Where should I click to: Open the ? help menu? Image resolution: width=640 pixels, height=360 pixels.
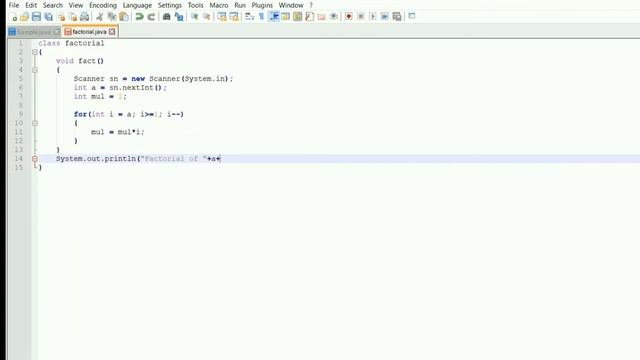click(x=311, y=5)
